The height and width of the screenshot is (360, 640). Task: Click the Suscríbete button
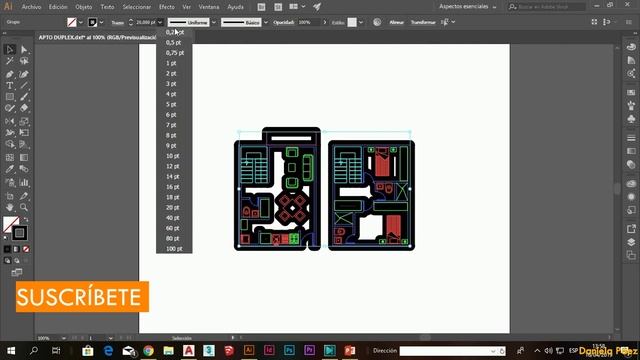(x=82, y=297)
